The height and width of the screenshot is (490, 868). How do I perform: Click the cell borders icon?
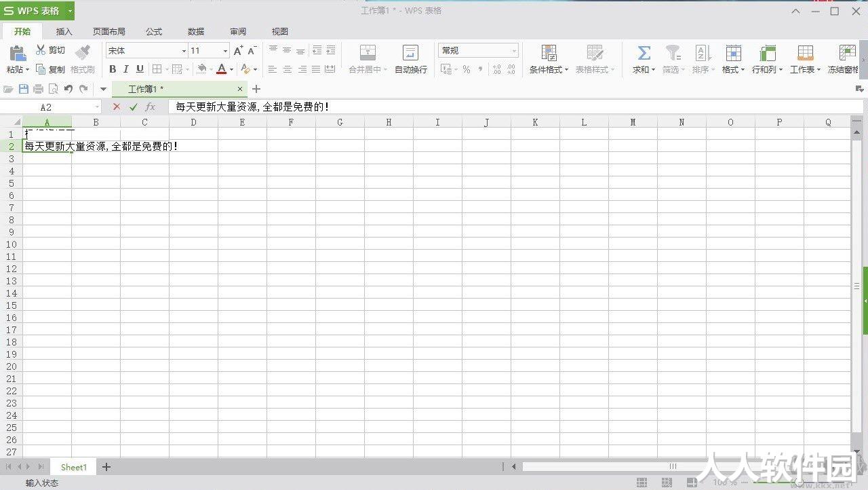157,69
